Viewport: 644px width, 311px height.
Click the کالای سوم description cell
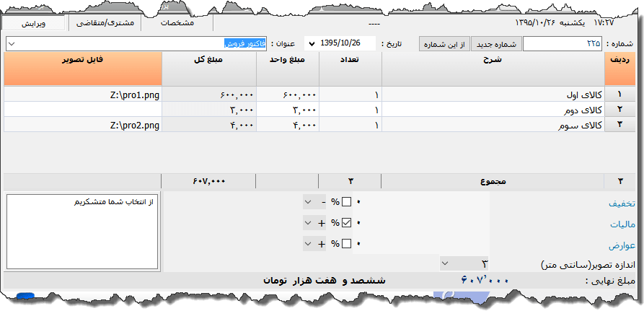point(493,125)
